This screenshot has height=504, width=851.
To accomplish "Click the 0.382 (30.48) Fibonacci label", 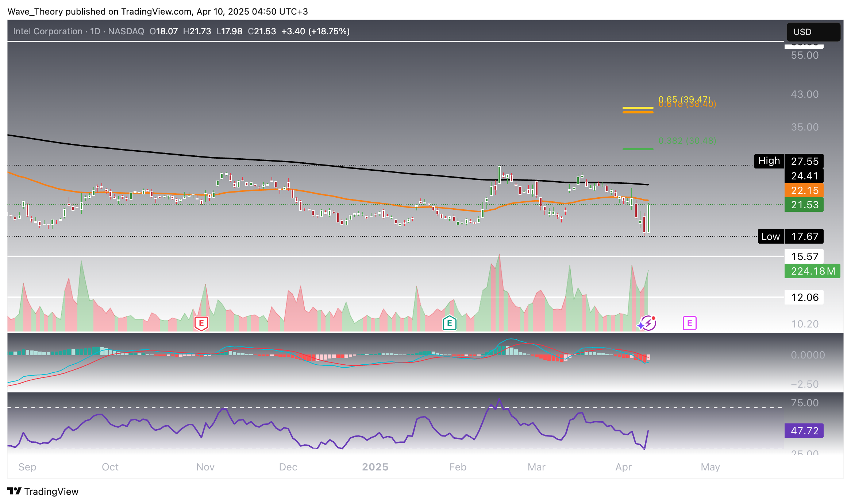I will pyautogui.click(x=687, y=141).
